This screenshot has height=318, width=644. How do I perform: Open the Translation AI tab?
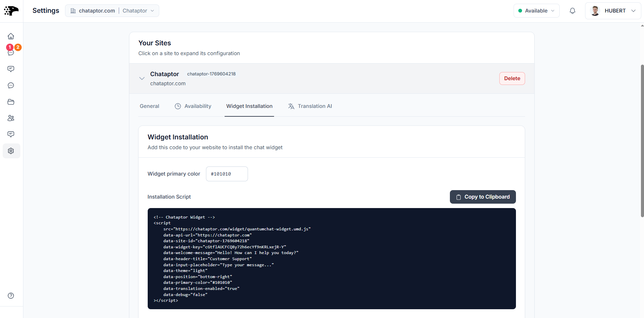(x=310, y=106)
